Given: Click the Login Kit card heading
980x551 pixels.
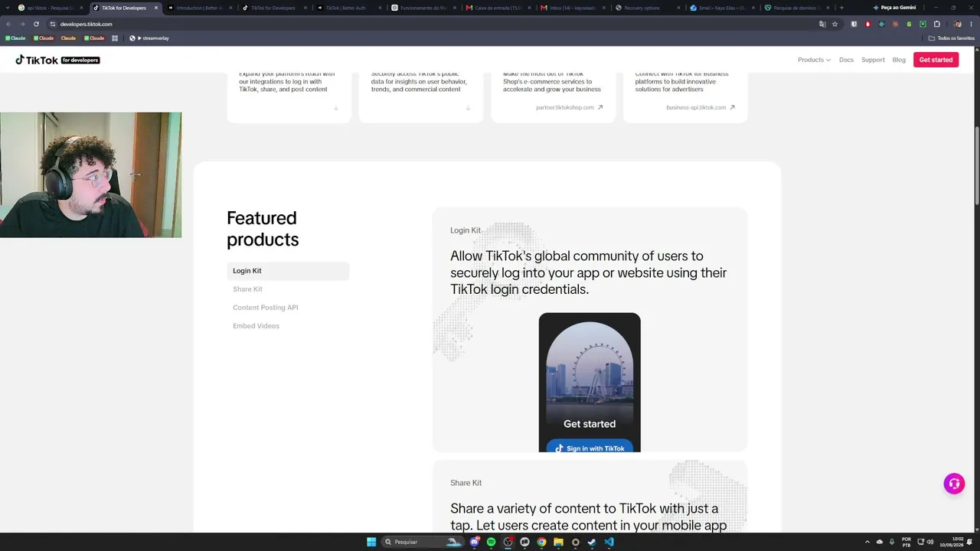Looking at the screenshot, I should (465, 230).
